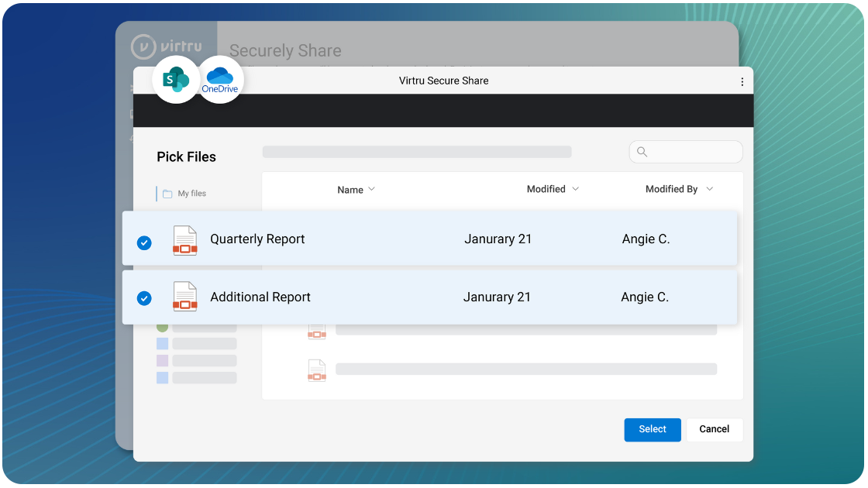This screenshot has height=488, width=868.
Task: Expand the Modified By sort options
Action: [x=711, y=188]
